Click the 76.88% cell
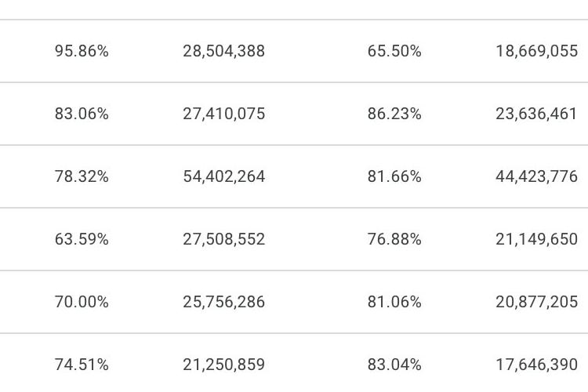 click(x=394, y=239)
